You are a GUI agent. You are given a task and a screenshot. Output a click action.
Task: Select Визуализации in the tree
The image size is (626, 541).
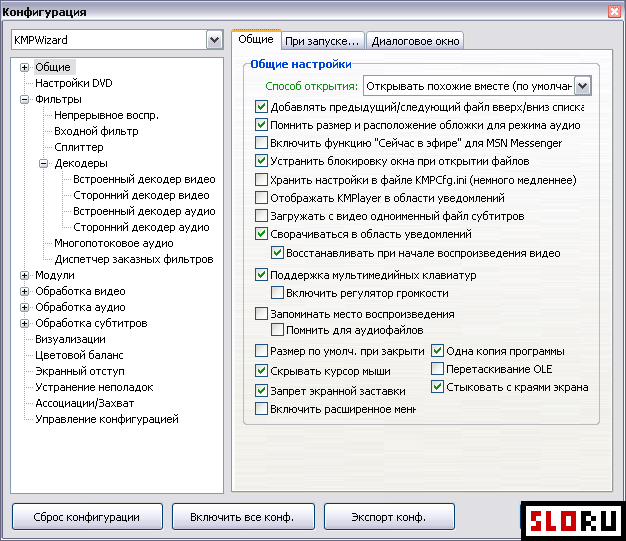click(70, 339)
